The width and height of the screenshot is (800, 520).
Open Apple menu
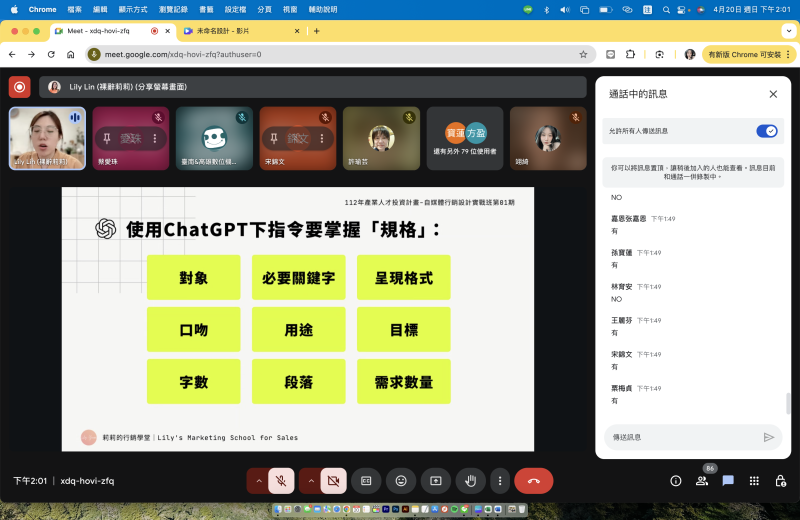tap(14, 9)
